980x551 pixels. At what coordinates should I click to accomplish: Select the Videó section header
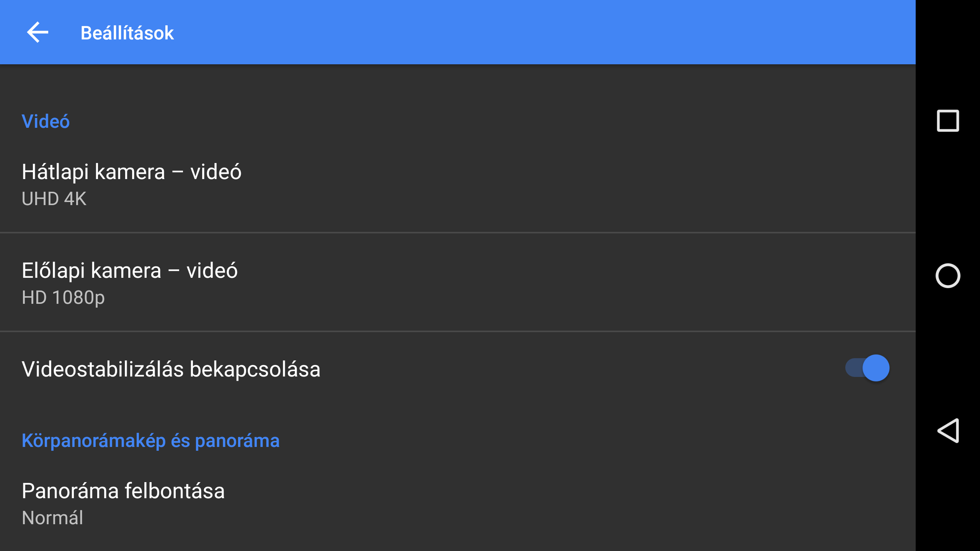[x=46, y=121]
